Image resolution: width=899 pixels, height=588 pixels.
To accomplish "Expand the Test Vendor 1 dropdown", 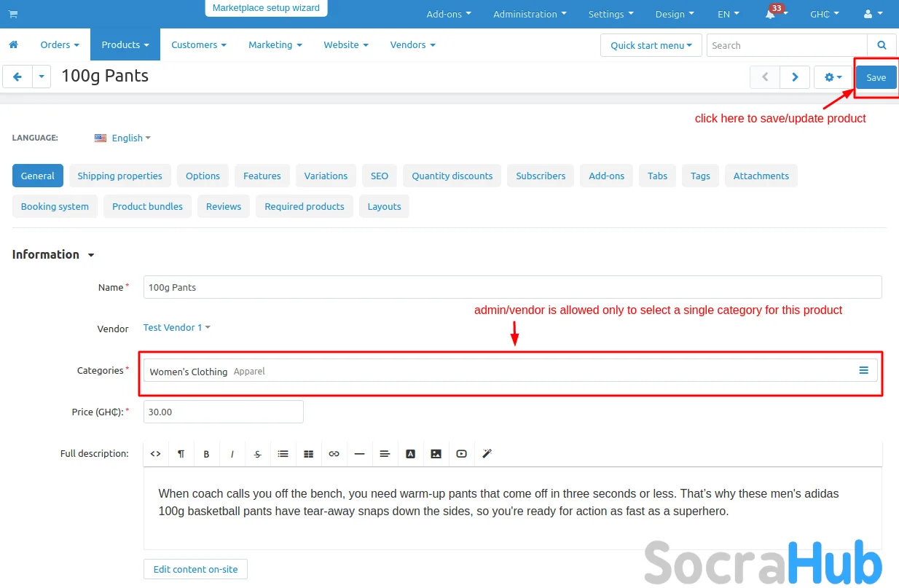I will (176, 328).
